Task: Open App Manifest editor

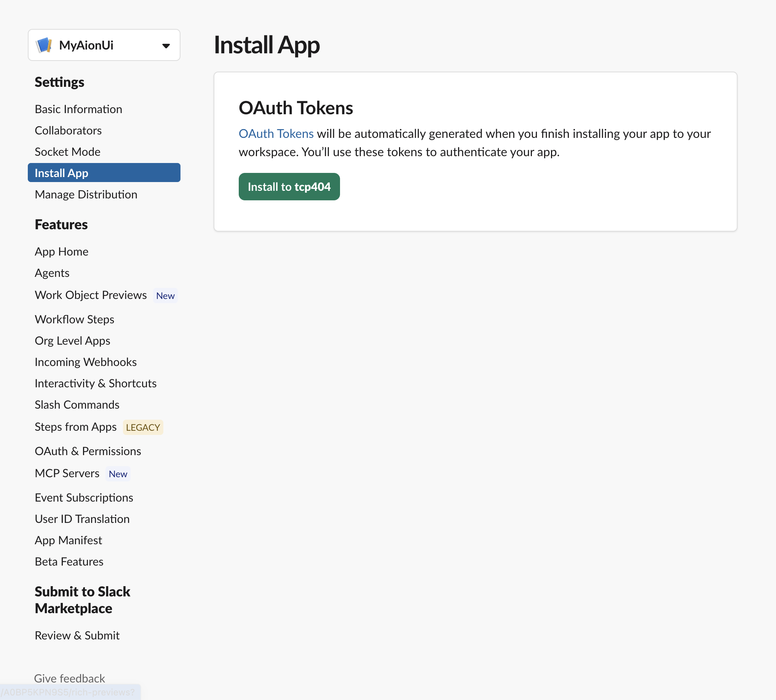Action: click(x=68, y=540)
